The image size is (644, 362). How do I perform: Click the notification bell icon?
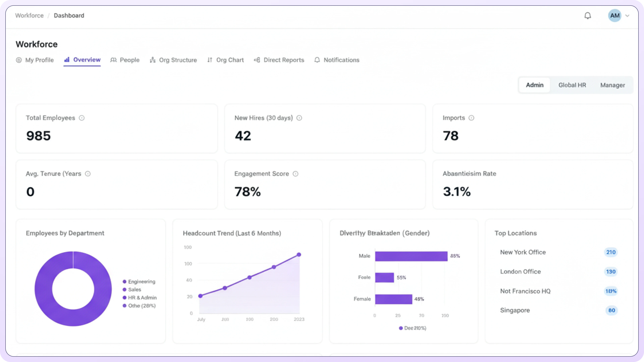(x=587, y=16)
